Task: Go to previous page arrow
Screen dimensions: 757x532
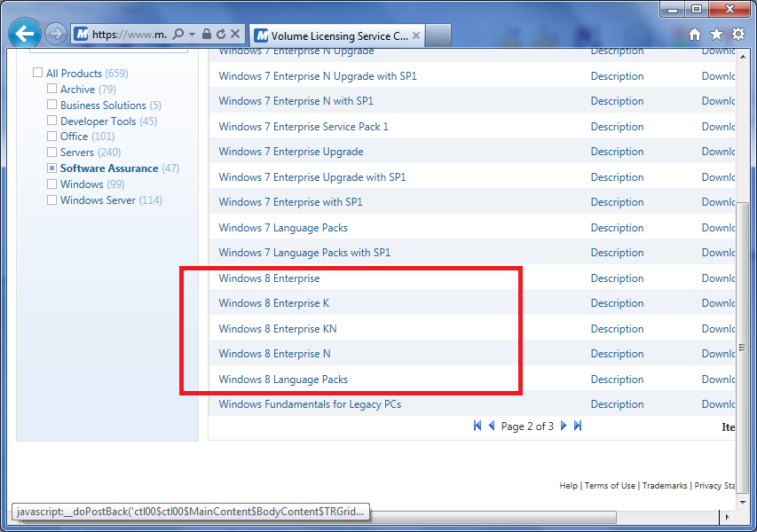Action: tap(492, 426)
